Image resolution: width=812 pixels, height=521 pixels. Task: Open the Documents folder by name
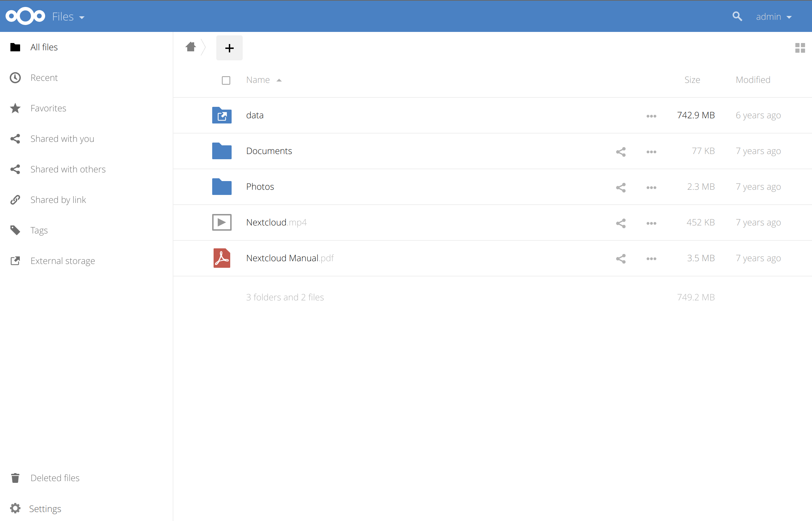point(269,151)
